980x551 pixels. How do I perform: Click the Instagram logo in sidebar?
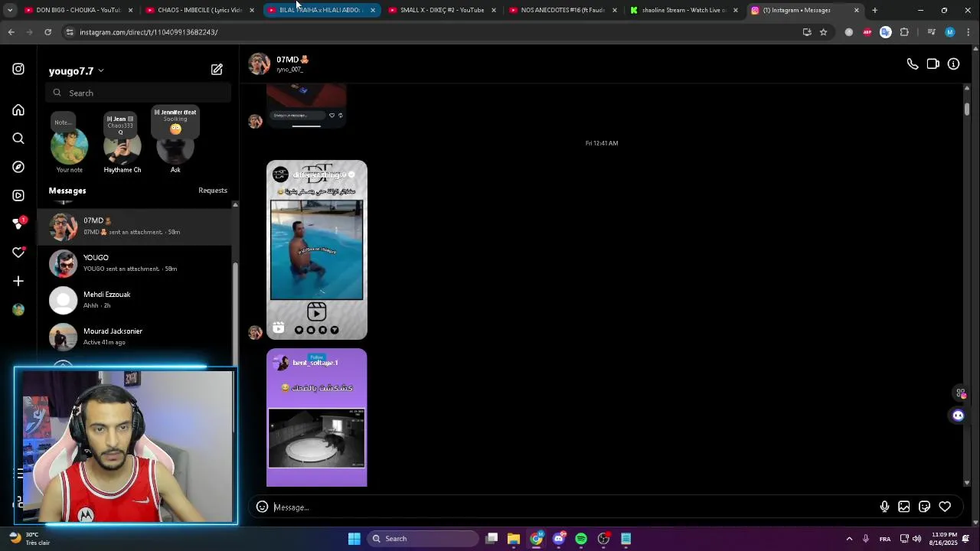(x=18, y=69)
